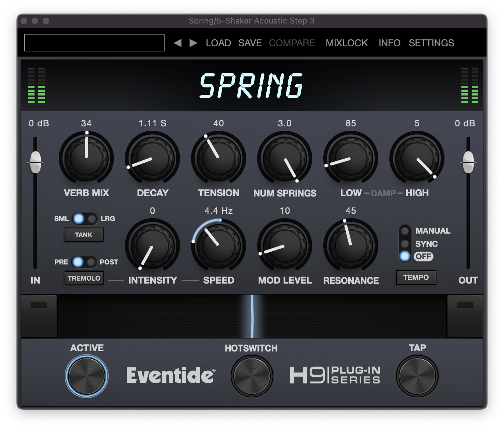Click the output level meter
Viewport: 504px width, 429px height.
pyautogui.click(x=470, y=85)
